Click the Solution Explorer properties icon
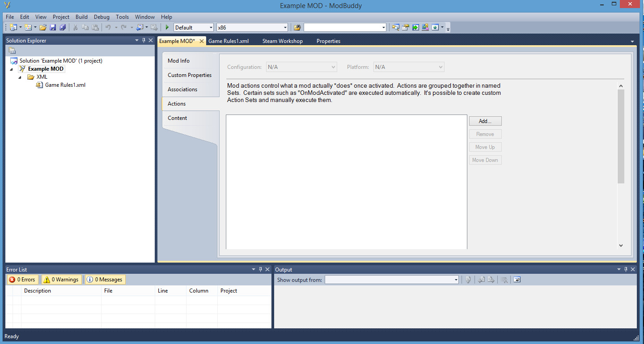The width and height of the screenshot is (644, 344). coord(12,50)
